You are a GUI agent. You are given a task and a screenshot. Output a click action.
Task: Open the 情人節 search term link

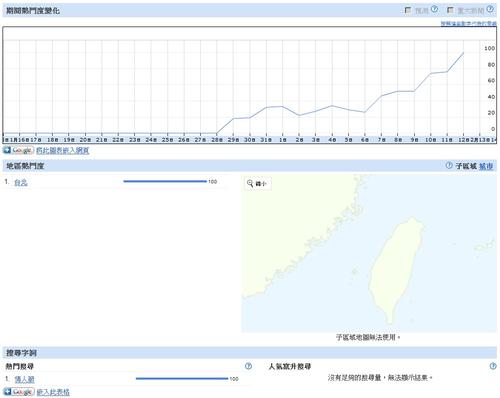pos(24,379)
